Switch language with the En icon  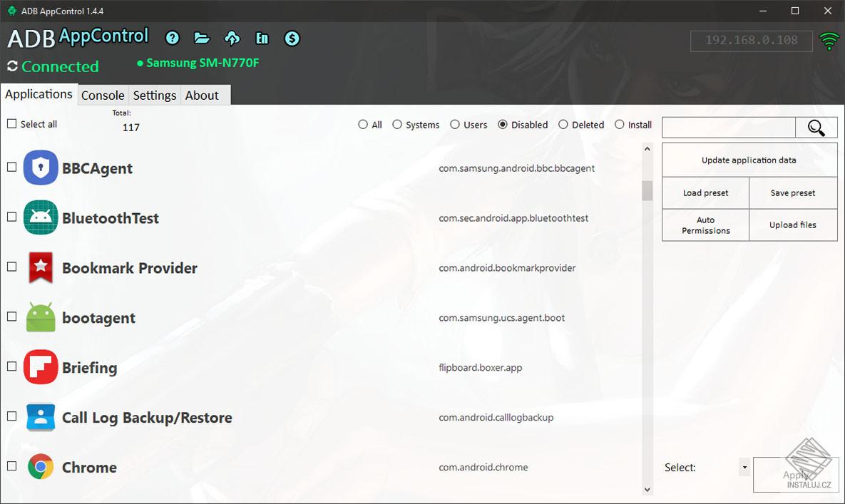pyautogui.click(x=262, y=38)
